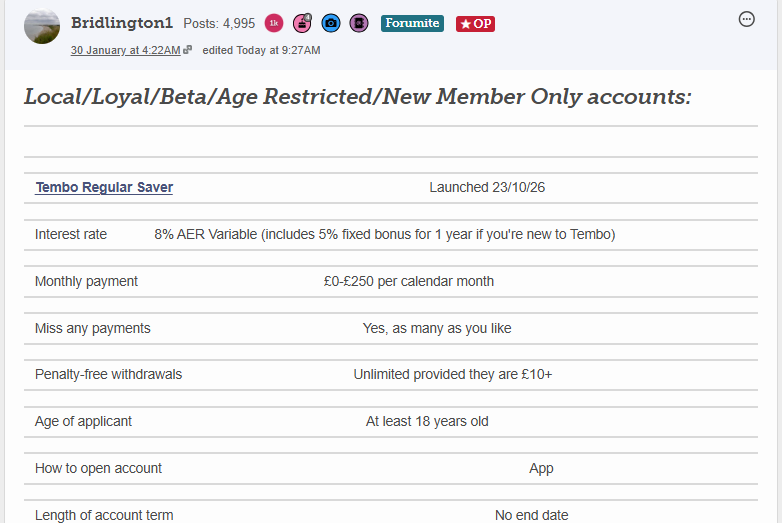Click the 'At least 18 years old' value
Image resolution: width=782 pixels, height=523 pixels.
427,421
